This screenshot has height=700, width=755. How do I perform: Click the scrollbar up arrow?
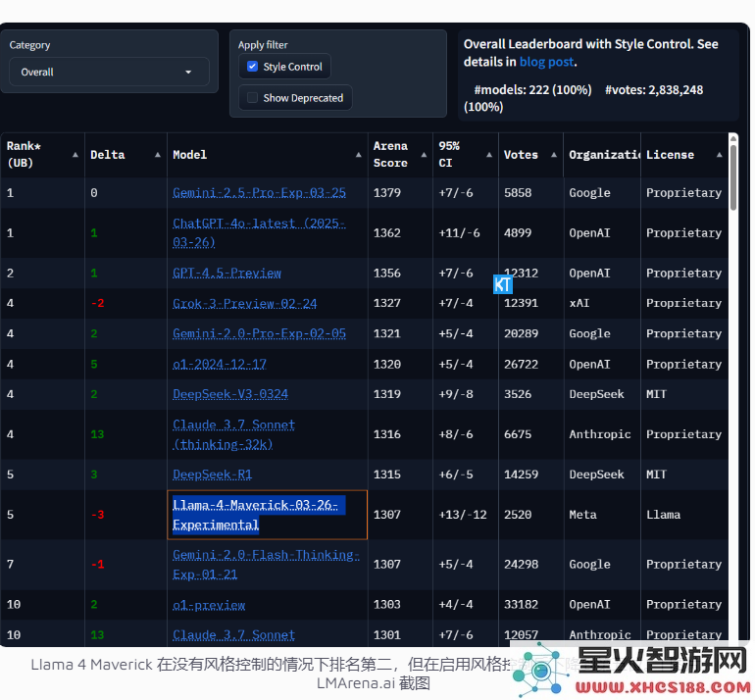pyautogui.click(x=733, y=138)
